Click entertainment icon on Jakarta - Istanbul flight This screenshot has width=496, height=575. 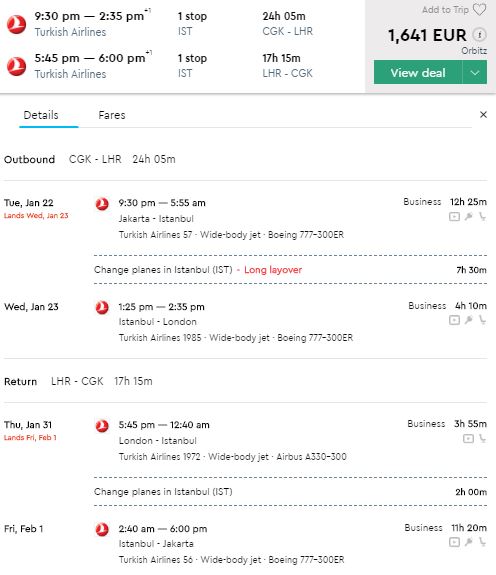click(454, 217)
